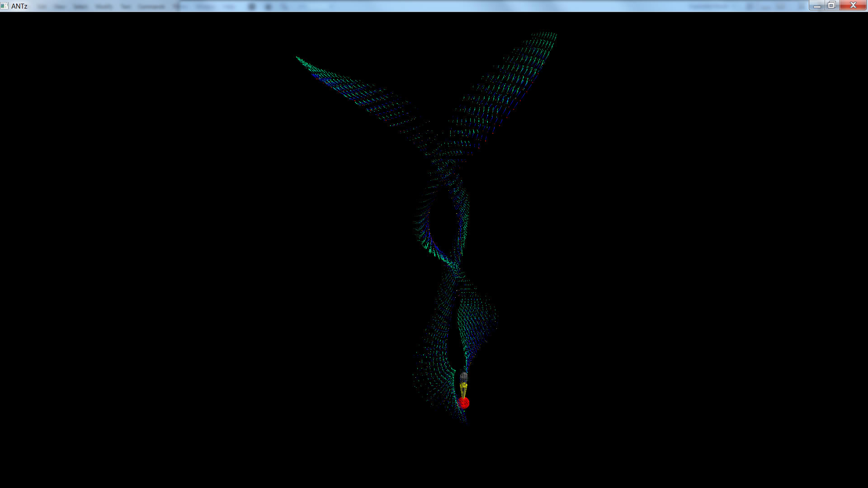Screen dimensions: 868x488
Task: Restore down the ANTz window
Action: pyautogui.click(x=831, y=5)
